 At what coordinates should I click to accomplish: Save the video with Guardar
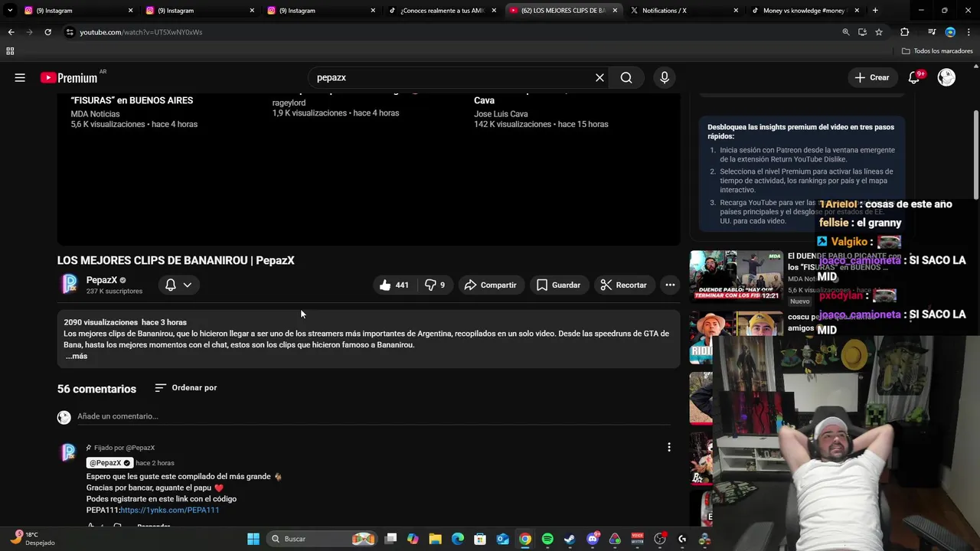tap(559, 285)
